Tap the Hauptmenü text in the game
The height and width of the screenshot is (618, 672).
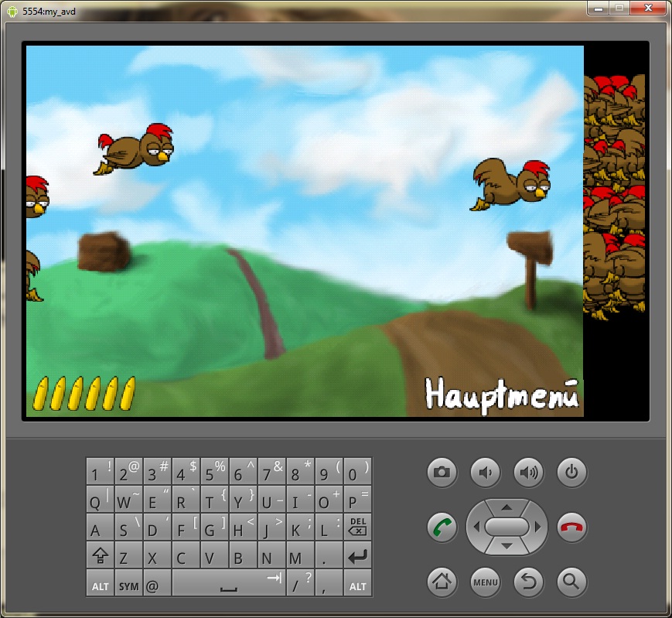coord(501,395)
